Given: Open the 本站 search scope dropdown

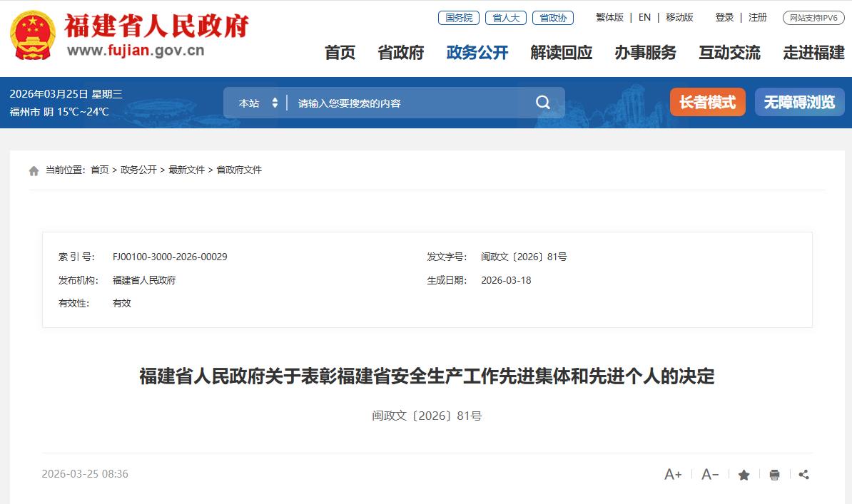Looking at the screenshot, I should [258, 102].
